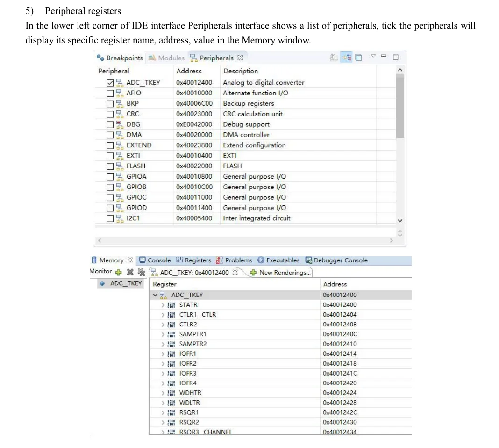The width and height of the screenshot is (499, 448).
Task: Click the ADC_TKEY monitor diamond icon
Action: coord(102,283)
